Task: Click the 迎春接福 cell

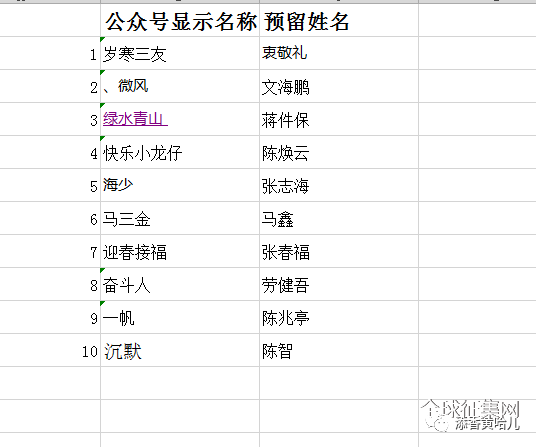Action: (x=180, y=251)
